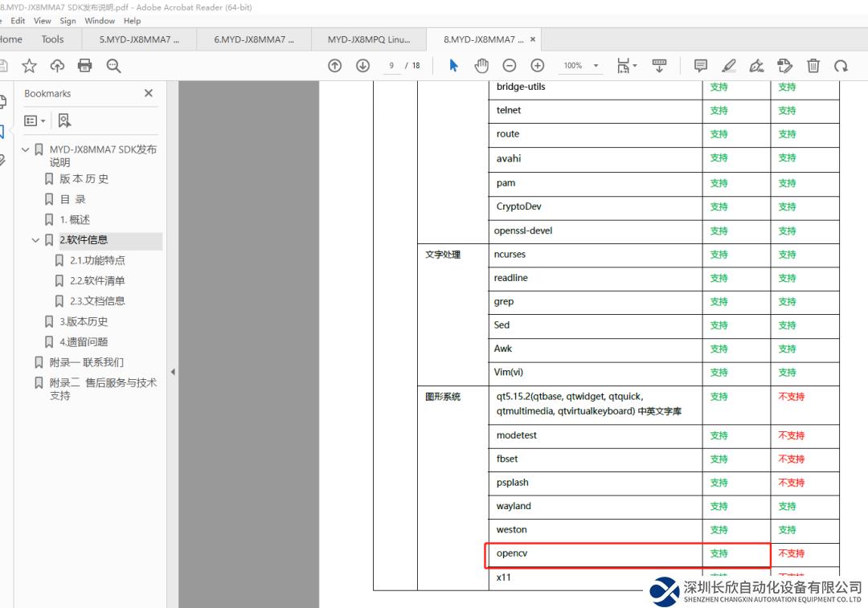
Task: Open the Edit menu
Action: pos(17,21)
